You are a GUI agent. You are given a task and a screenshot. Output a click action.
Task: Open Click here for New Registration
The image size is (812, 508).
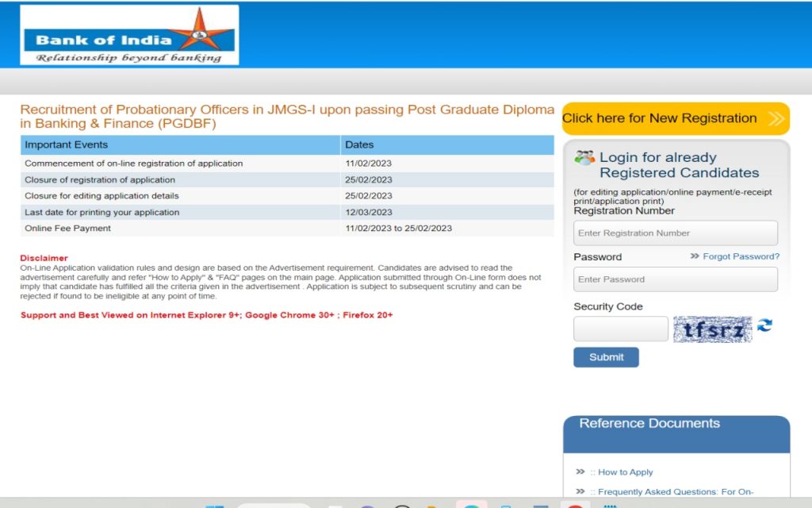pyautogui.click(x=660, y=118)
